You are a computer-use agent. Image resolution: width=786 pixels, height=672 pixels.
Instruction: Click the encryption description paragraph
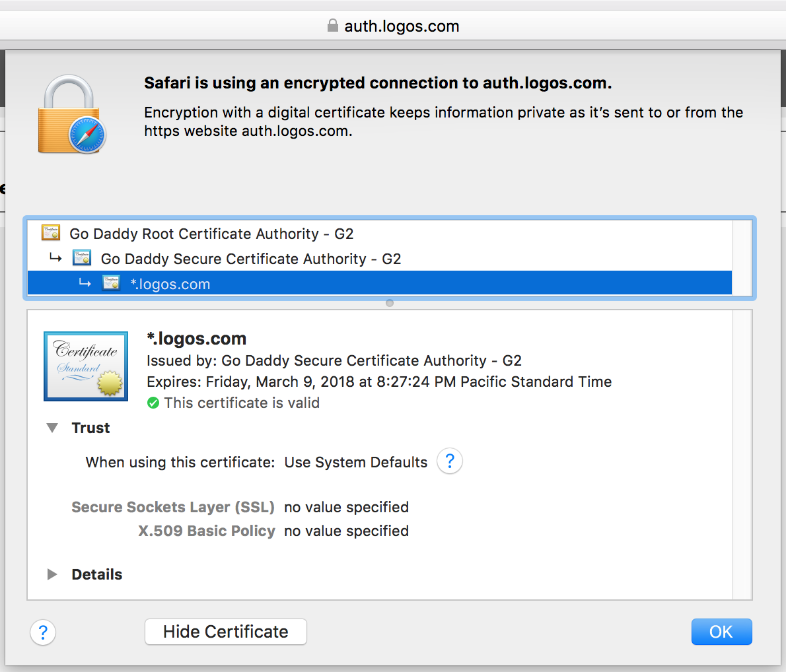click(x=444, y=121)
